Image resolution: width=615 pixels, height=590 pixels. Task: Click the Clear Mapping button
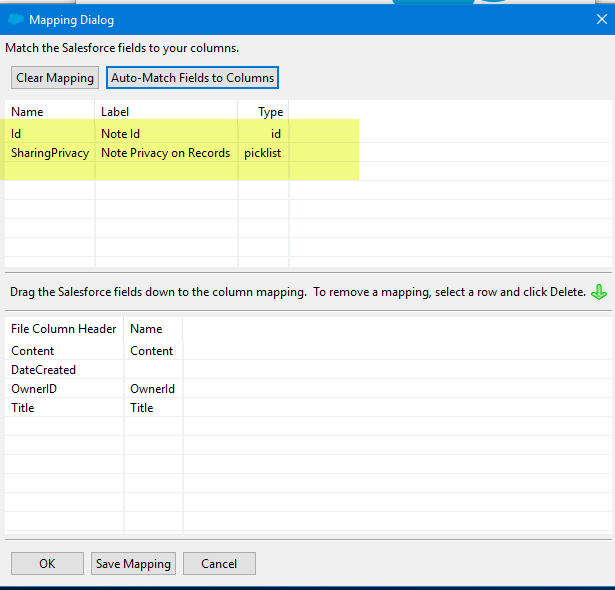coord(55,78)
